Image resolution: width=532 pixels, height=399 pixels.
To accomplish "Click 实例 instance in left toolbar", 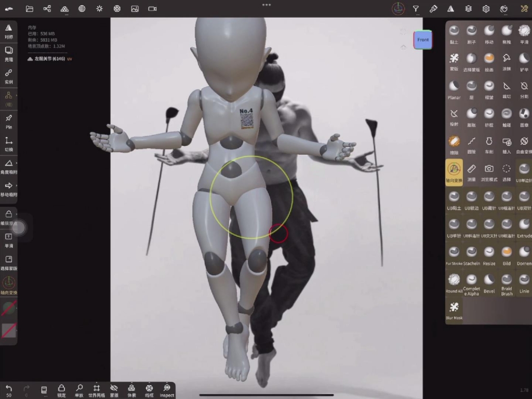I will coord(9,77).
